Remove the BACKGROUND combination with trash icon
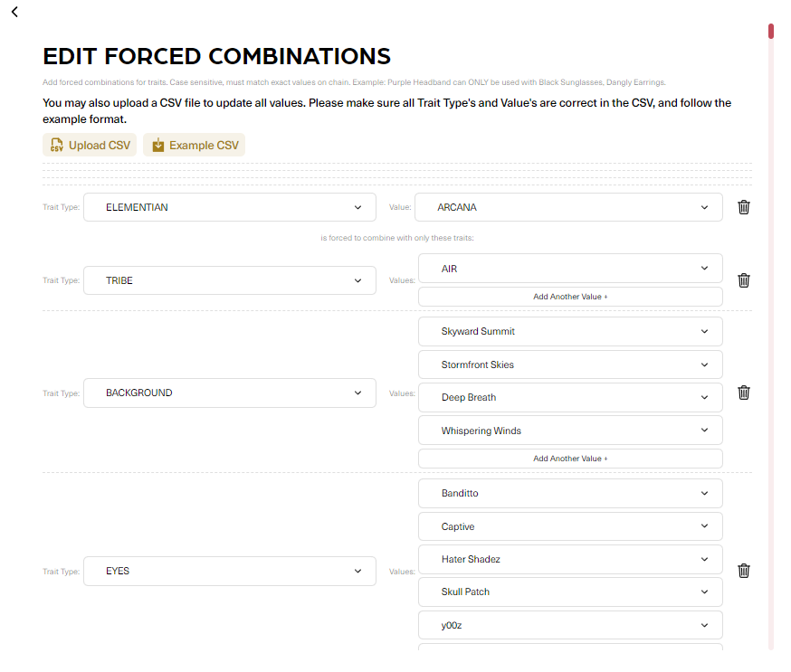Viewport: 791px width, 672px height. click(x=743, y=393)
